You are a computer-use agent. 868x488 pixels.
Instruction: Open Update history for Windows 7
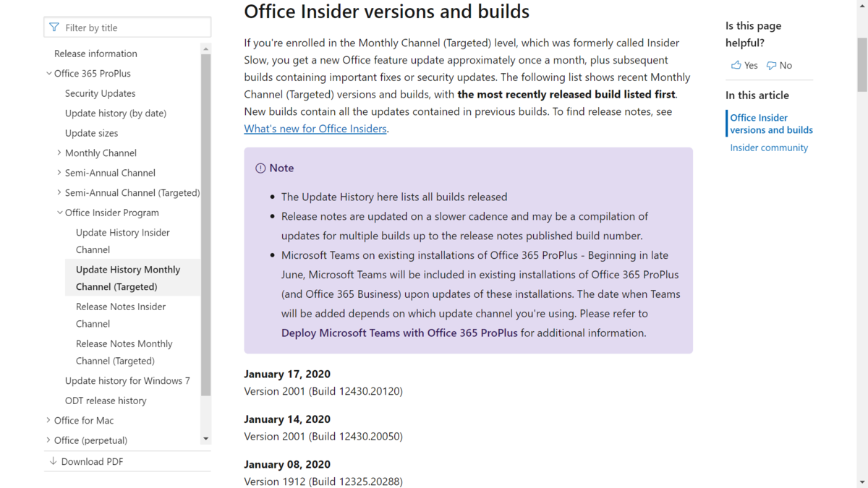click(x=127, y=380)
